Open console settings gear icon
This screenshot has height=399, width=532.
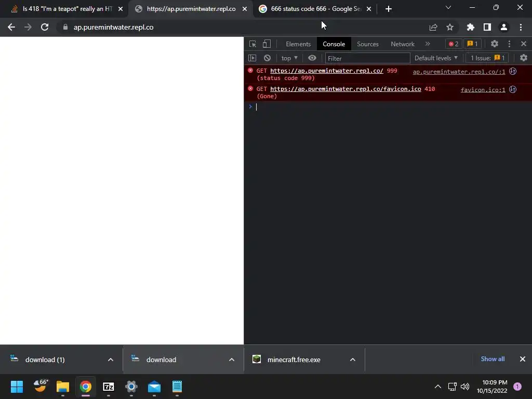click(524, 58)
